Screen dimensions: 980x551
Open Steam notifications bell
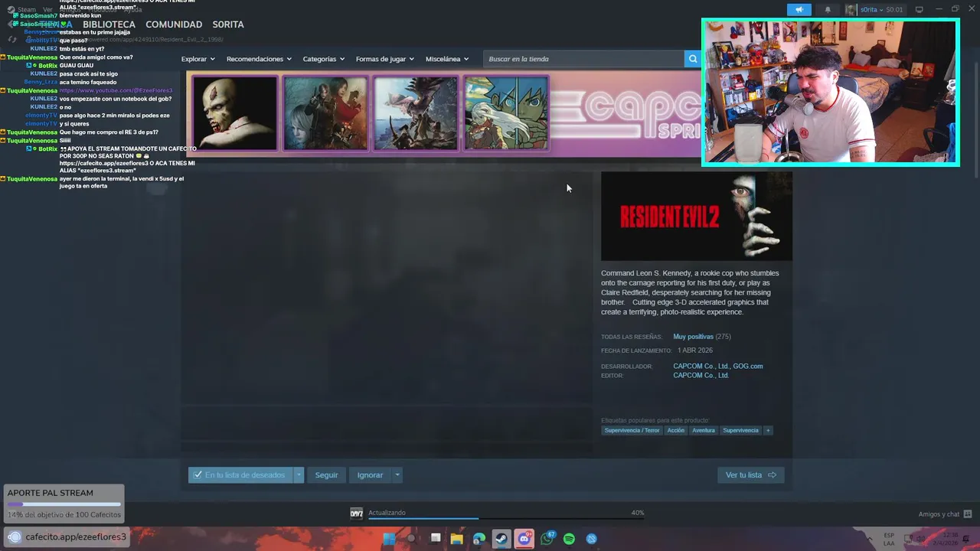(x=828, y=10)
